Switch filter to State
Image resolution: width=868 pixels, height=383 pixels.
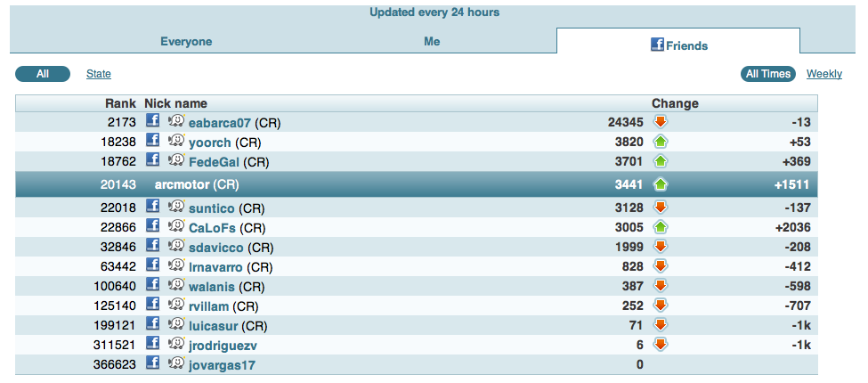click(x=99, y=74)
